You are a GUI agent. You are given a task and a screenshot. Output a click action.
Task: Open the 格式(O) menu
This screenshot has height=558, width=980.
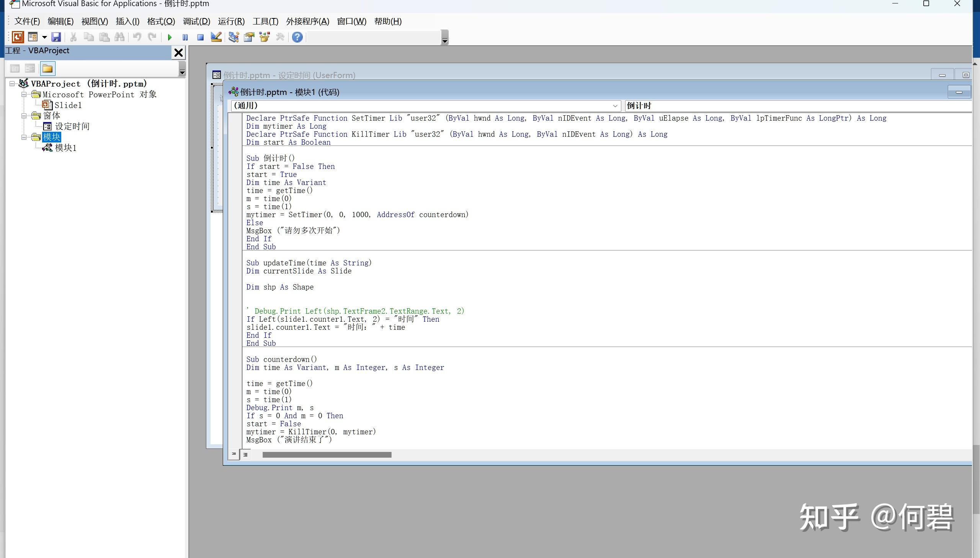point(161,21)
